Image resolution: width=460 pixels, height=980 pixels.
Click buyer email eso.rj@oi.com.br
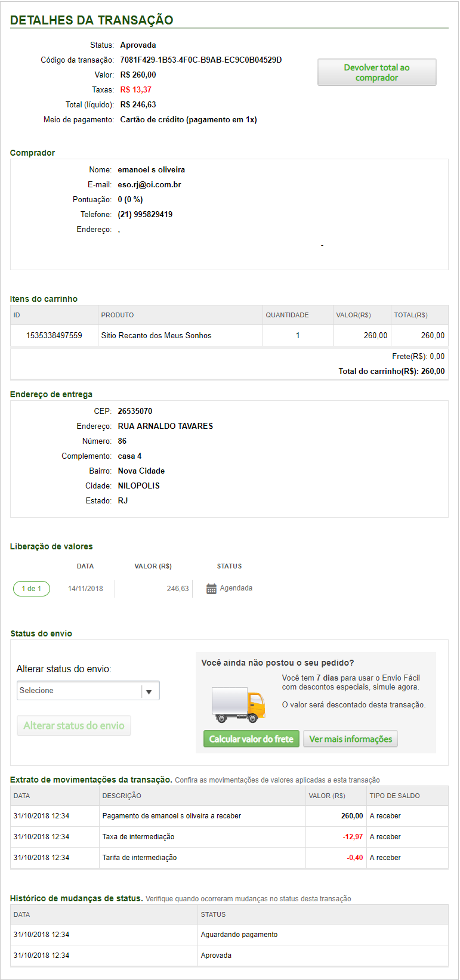tap(149, 185)
